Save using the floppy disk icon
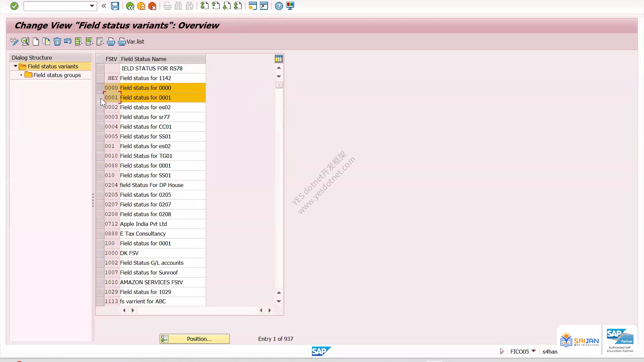 pos(115,6)
